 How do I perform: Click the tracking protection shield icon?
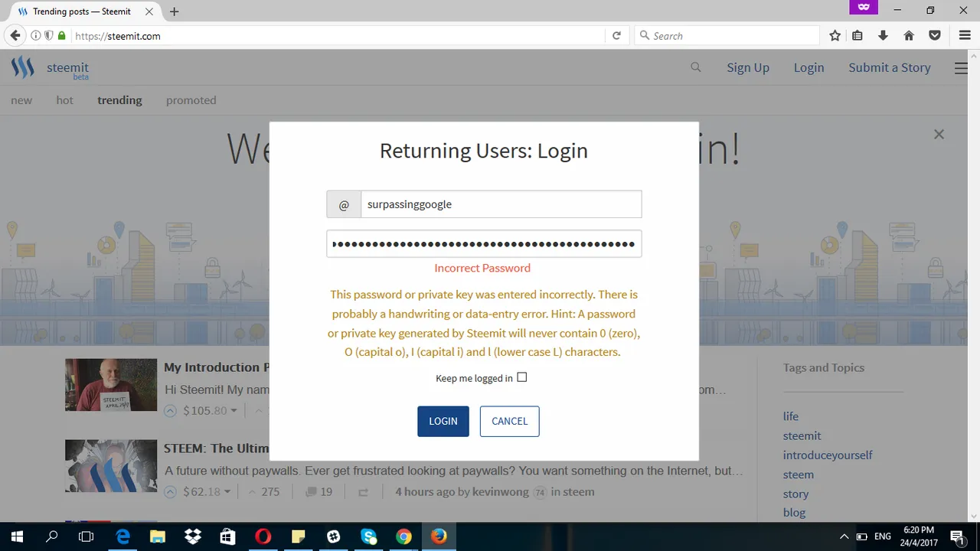(x=49, y=36)
